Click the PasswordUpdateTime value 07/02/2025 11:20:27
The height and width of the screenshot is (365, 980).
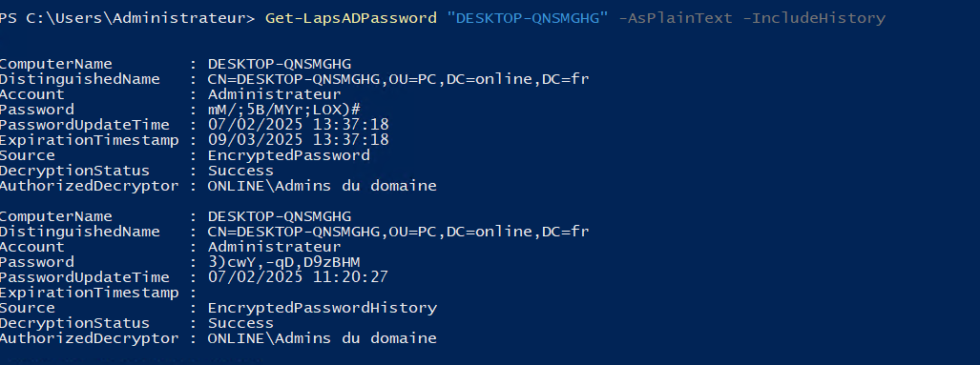point(298,277)
